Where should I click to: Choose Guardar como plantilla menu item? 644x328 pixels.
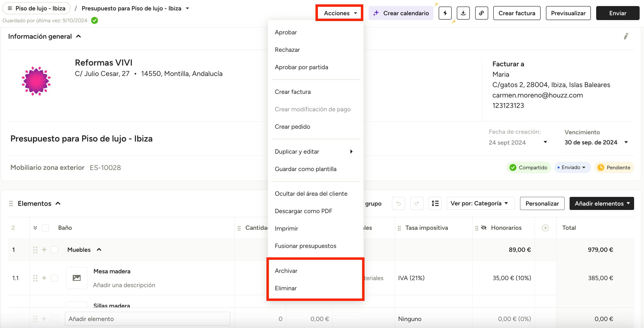315,169
